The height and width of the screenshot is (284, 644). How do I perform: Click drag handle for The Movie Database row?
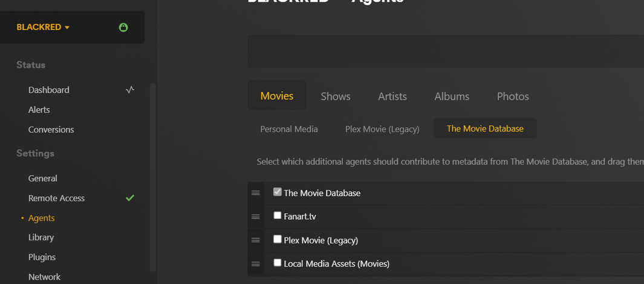tap(255, 193)
